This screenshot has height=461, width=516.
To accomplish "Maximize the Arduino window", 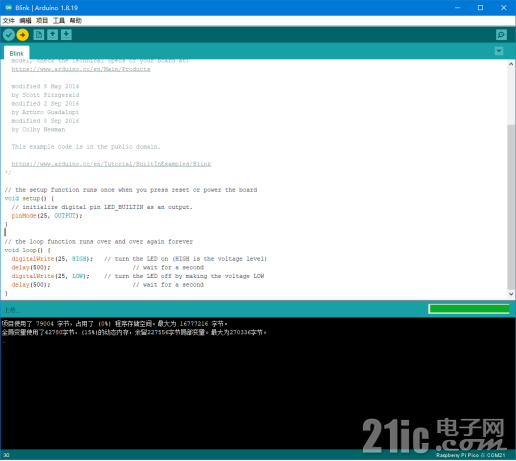I will coord(480,7).
